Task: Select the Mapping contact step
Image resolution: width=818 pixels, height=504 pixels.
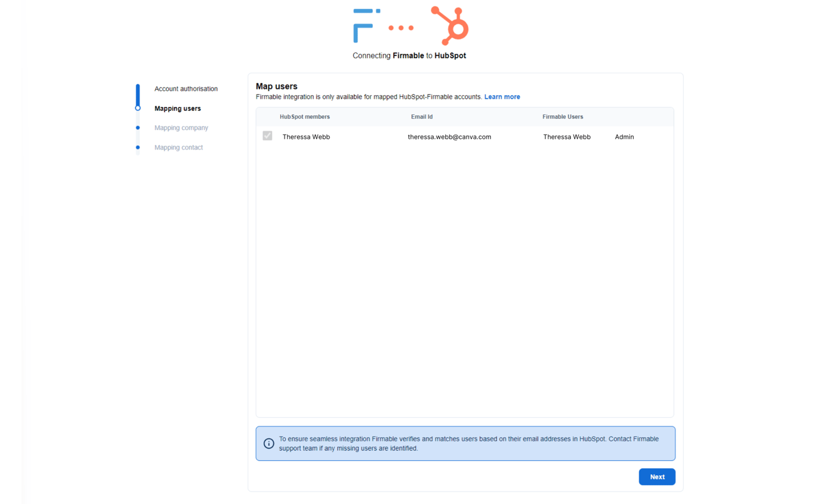Action: 179,148
